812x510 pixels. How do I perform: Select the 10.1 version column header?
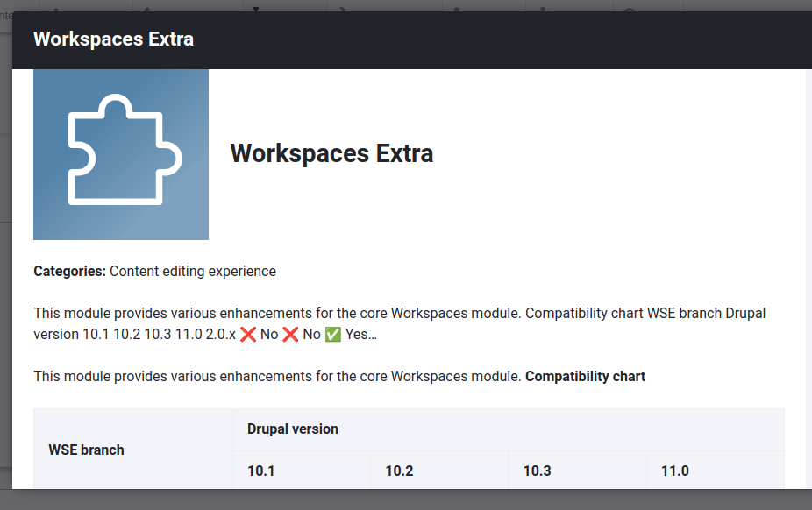(x=261, y=471)
